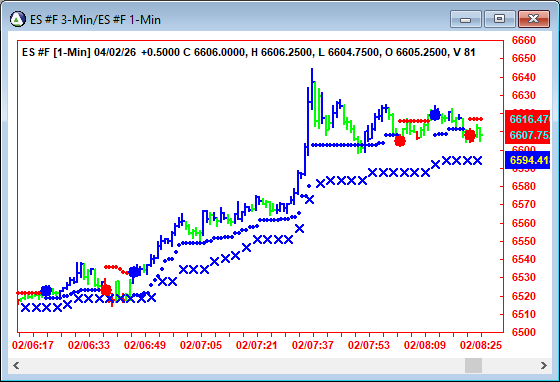Click the chart window app icon
560x382 pixels.
coord(18,19)
